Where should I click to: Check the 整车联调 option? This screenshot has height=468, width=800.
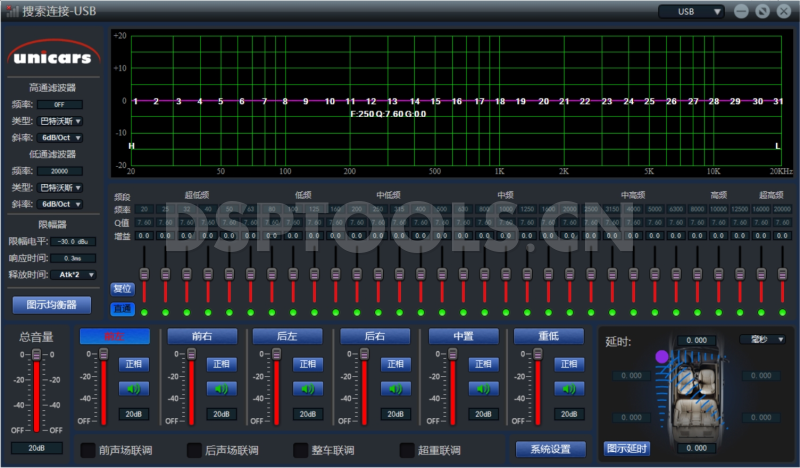pyautogui.click(x=301, y=450)
